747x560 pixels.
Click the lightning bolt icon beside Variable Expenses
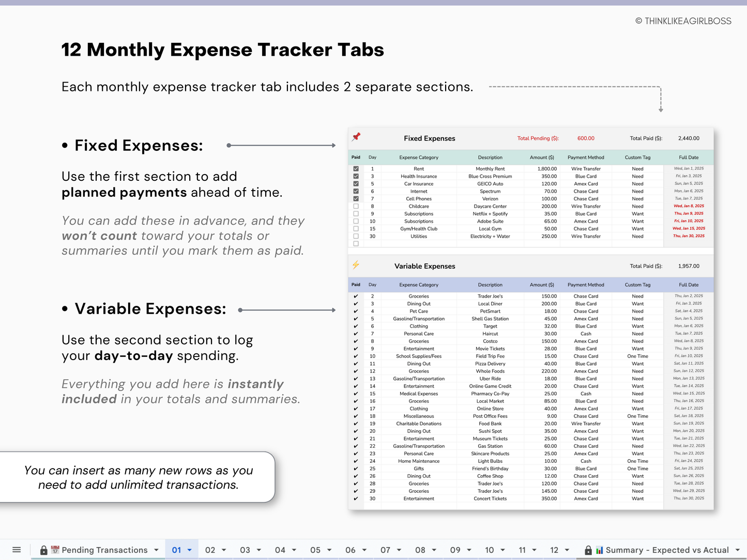[x=356, y=265]
